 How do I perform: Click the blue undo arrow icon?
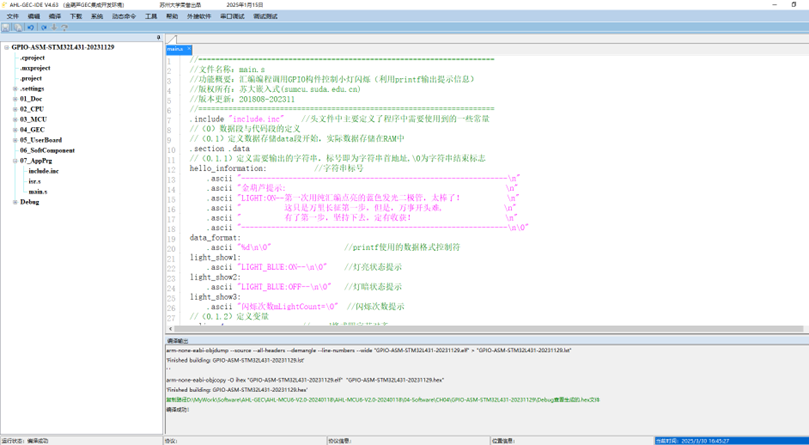tap(29, 28)
